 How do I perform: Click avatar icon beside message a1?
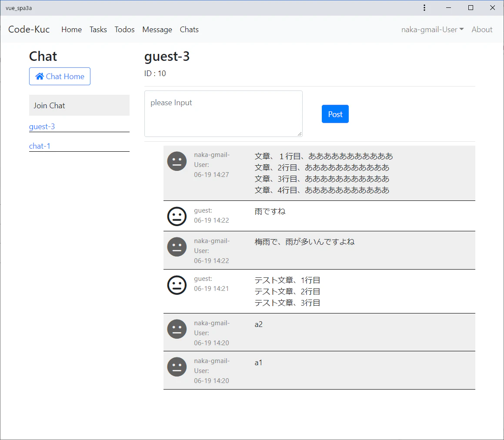pos(177,367)
